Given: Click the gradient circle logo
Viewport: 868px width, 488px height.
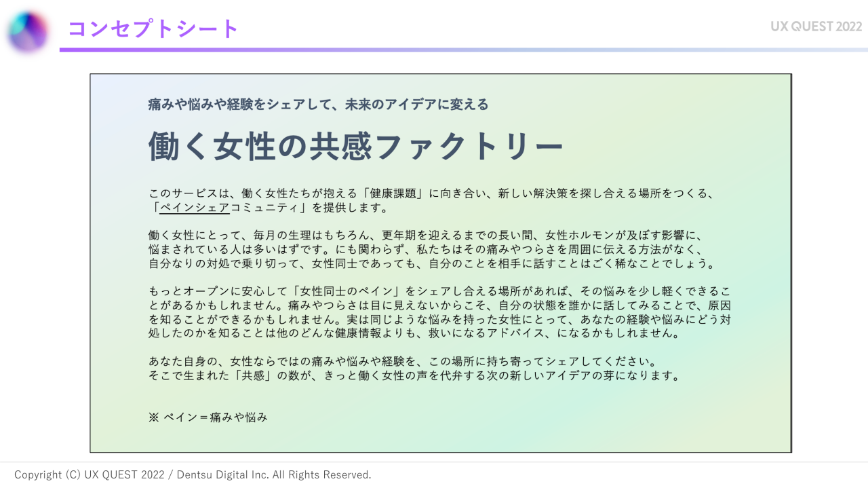Looking at the screenshot, I should 28,31.
